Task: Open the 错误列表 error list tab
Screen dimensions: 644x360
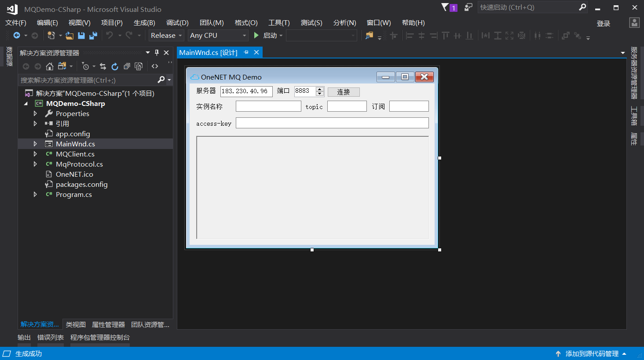Action: [51, 338]
